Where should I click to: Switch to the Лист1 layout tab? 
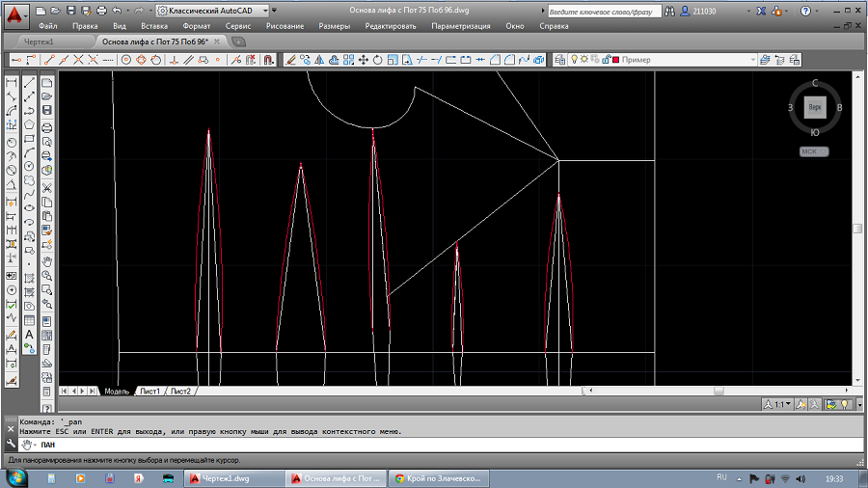click(x=149, y=392)
